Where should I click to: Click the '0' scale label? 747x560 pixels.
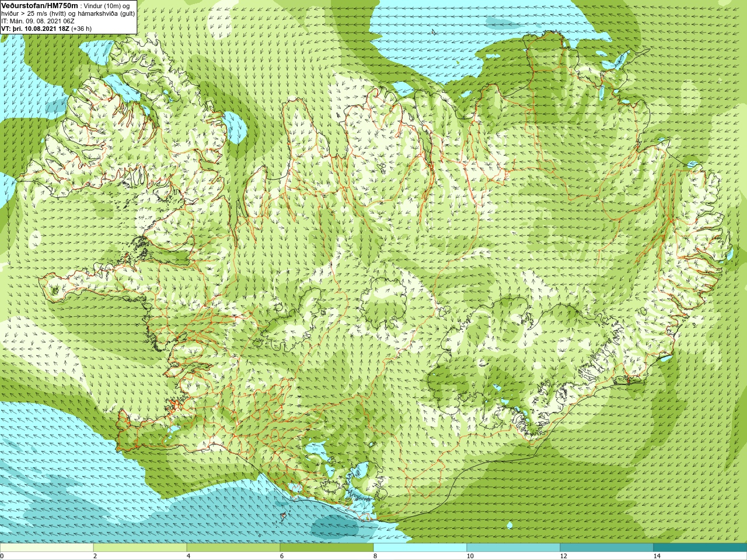[2, 556]
